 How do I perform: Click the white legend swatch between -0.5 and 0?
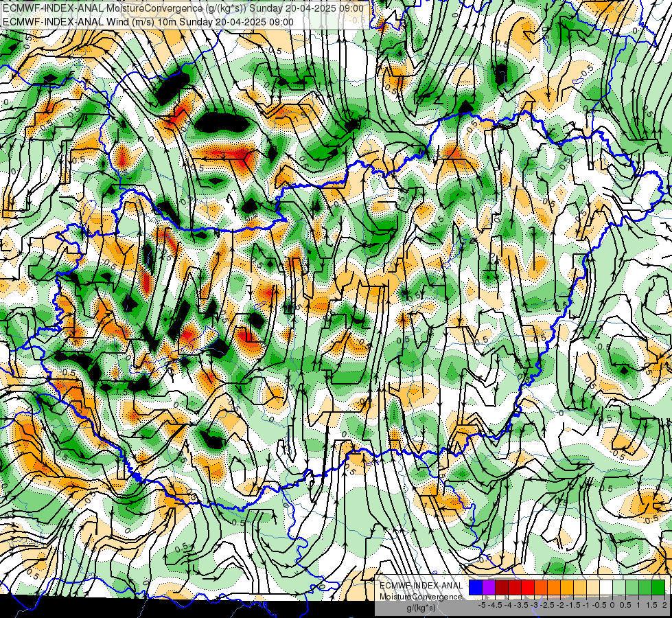click(x=606, y=588)
